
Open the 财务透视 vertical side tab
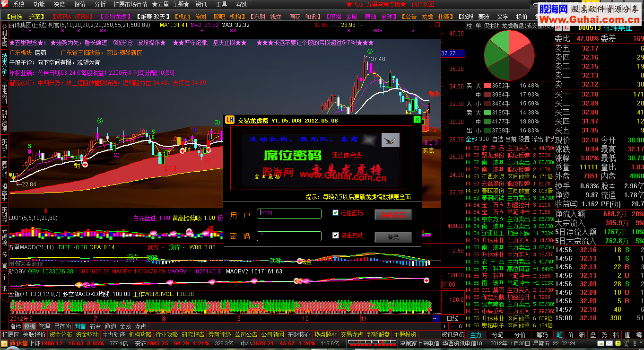4,121
